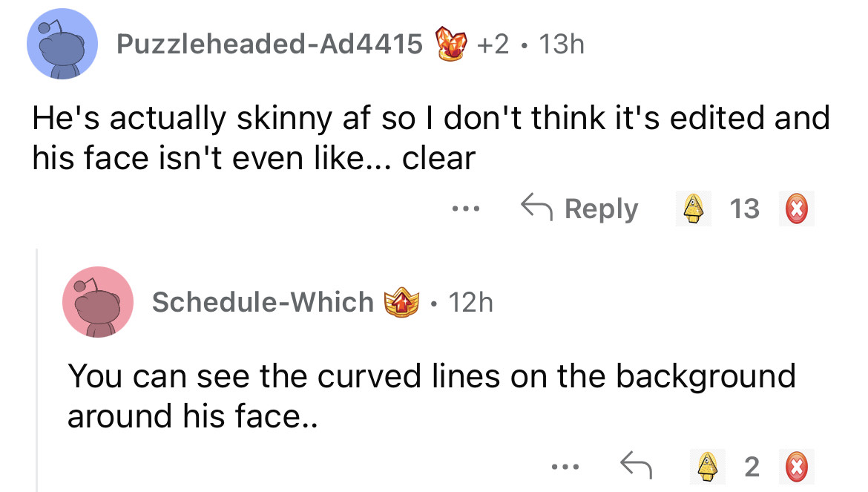Image resolution: width=868 pixels, height=492 pixels.
Task: Open Schedule-Which's pink avatar
Action: pyautogui.click(x=98, y=302)
